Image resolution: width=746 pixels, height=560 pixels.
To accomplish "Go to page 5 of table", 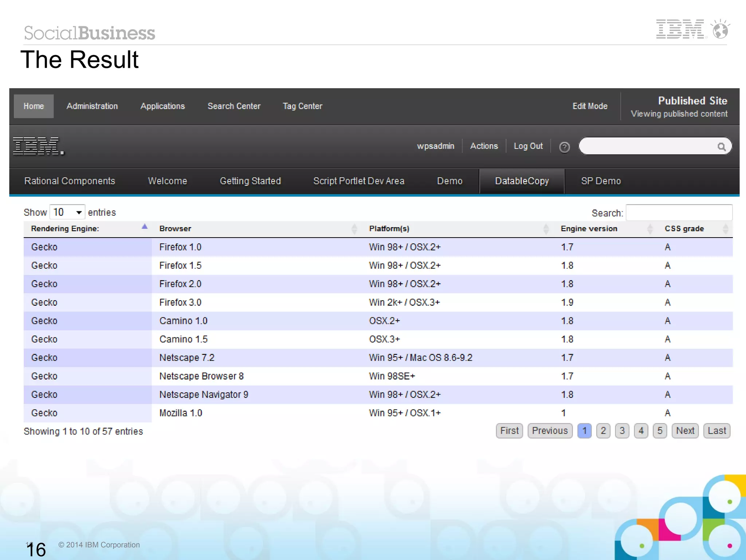I will [x=660, y=431].
